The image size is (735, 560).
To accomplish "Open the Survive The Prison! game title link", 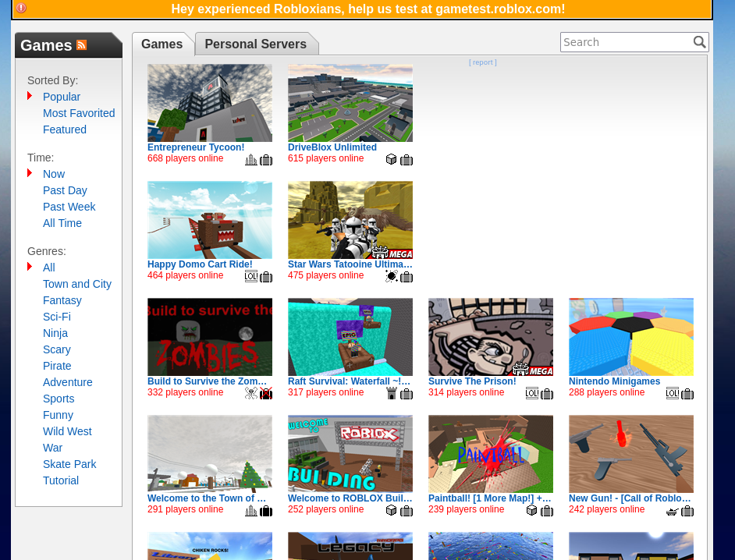I will point(472,381).
